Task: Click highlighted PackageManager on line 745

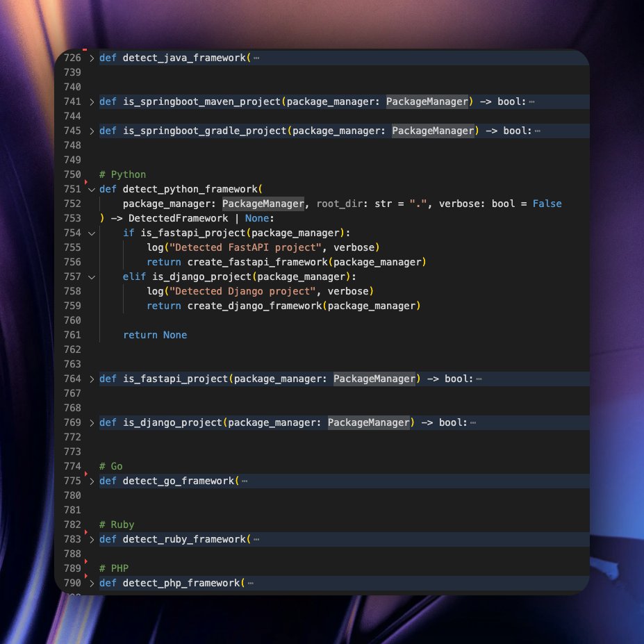Action: coord(433,131)
